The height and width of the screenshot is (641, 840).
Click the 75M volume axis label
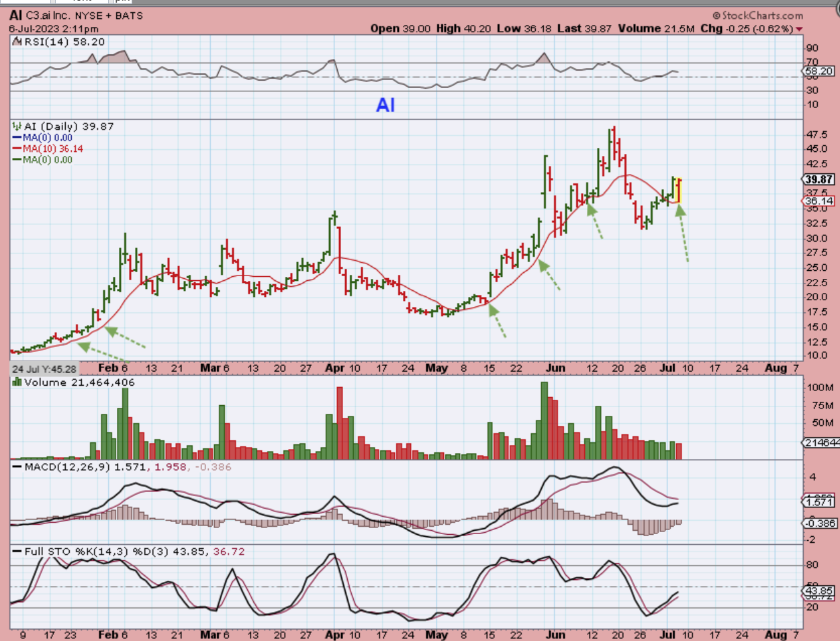coord(822,405)
